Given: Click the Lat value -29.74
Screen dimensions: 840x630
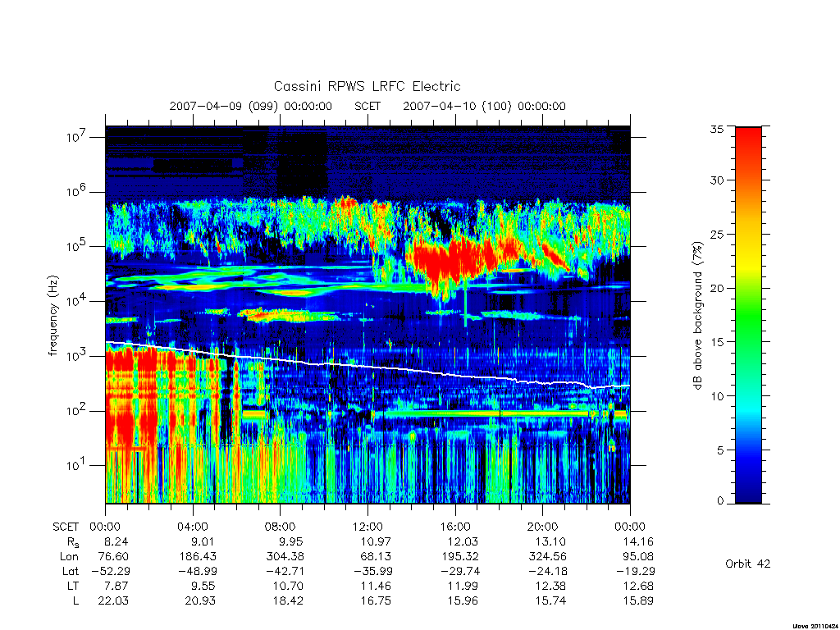Looking at the screenshot, I should click(x=460, y=571).
